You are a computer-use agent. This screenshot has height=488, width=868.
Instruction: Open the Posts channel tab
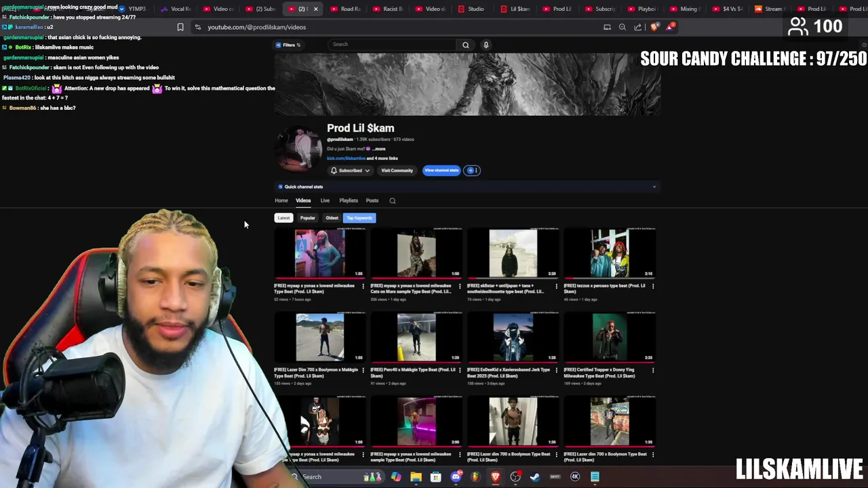coord(372,201)
